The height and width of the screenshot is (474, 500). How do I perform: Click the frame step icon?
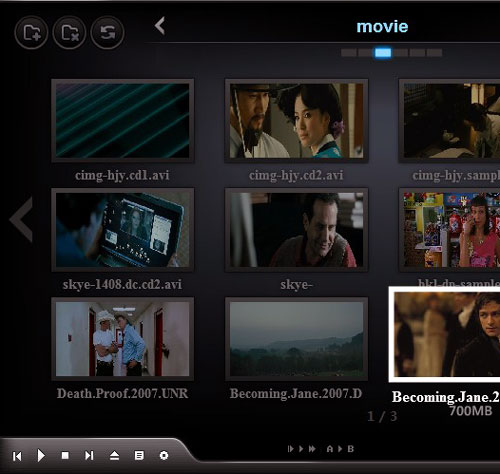tap(290, 449)
